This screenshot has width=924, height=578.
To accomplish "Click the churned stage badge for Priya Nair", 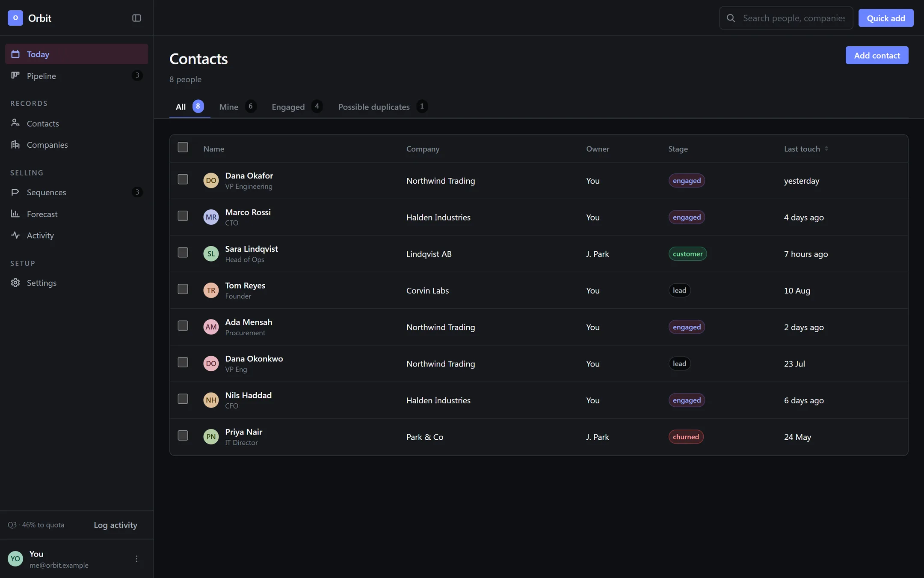I will 686,437.
